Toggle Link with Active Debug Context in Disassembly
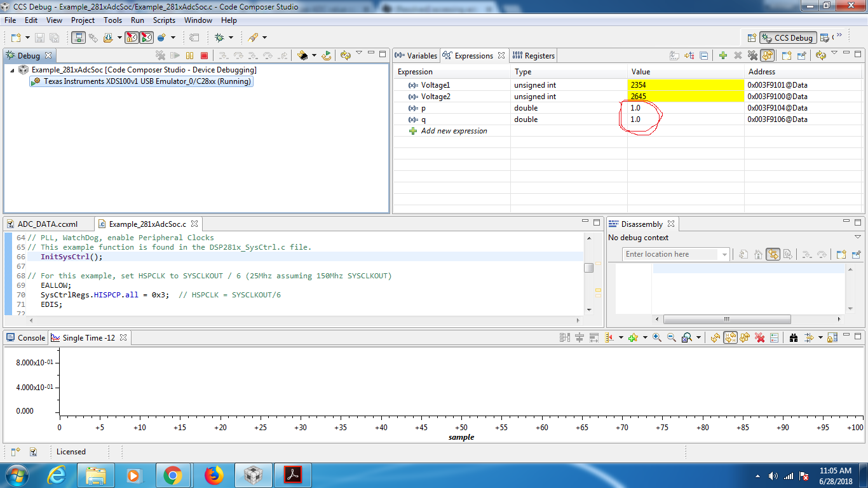The width and height of the screenshot is (868, 488). tap(773, 254)
